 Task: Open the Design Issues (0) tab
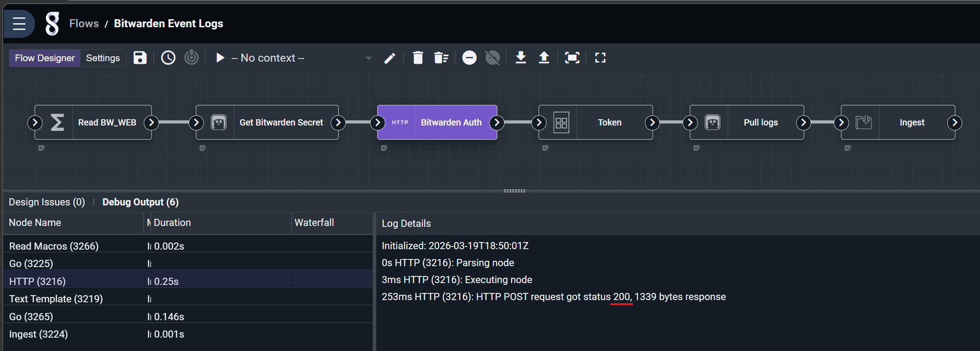[x=47, y=202]
